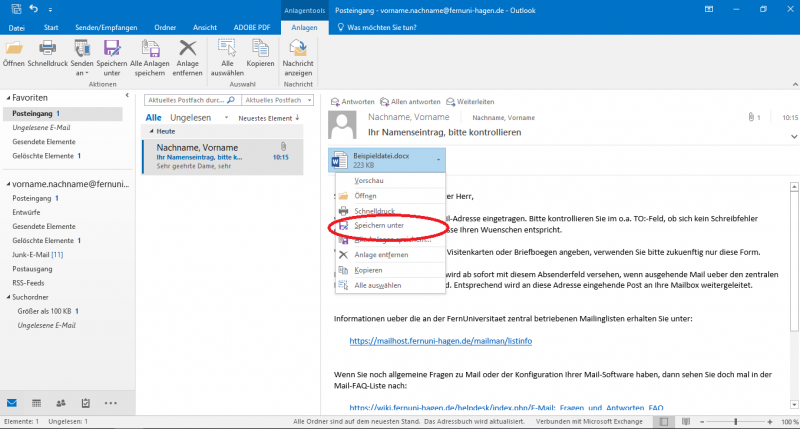Screen dimensions: 800x429
Task: Click the Word icon of Beispieldatei.docx
Action: [340, 160]
